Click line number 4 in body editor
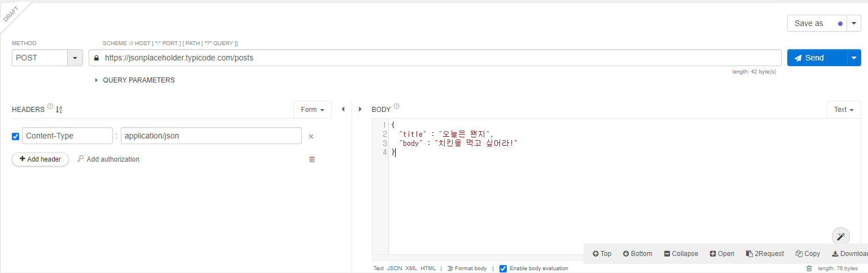Screen dimensions: 868x273 [x=384, y=152]
